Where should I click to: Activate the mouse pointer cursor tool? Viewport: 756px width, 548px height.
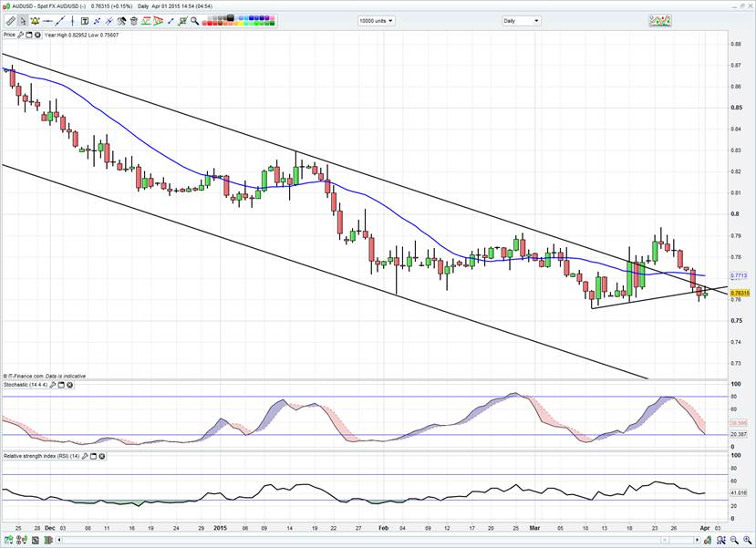(x=22, y=20)
